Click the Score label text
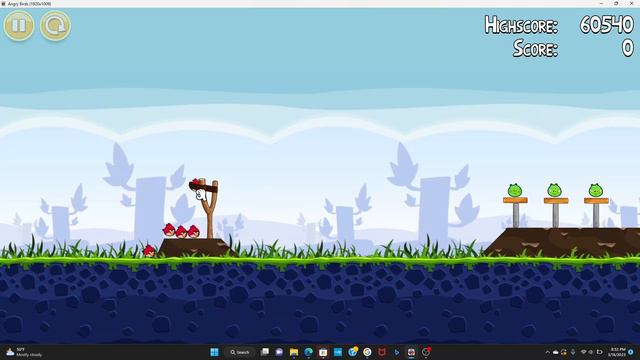Screen dimensions: 640x360 (x=535, y=49)
